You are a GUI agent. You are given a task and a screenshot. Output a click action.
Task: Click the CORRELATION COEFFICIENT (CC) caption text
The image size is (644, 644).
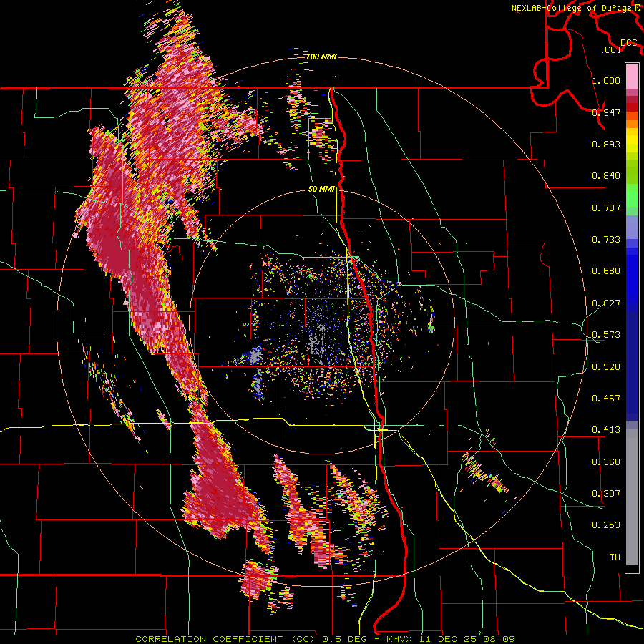click(x=225, y=639)
